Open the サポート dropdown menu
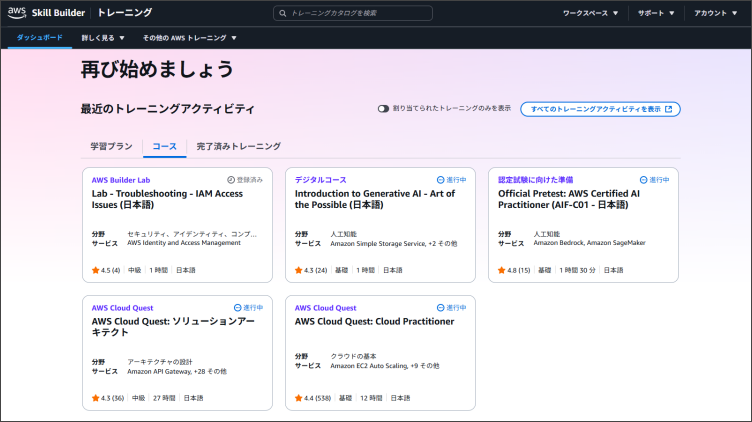Screen dimensions: 752x422 (x=656, y=14)
